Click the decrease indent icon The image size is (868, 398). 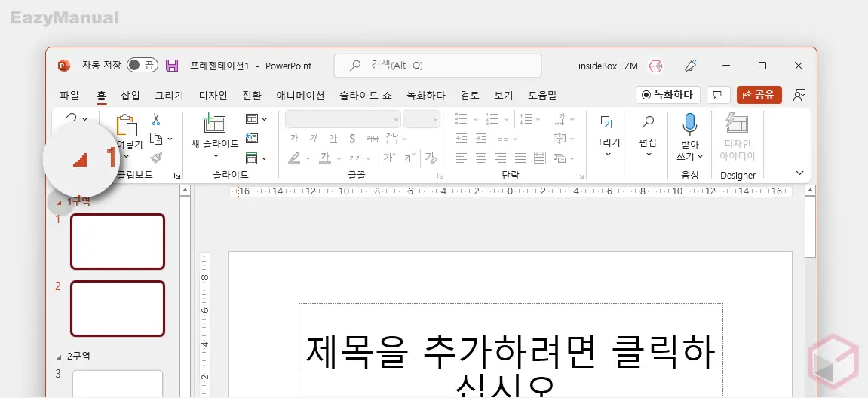coord(462,139)
